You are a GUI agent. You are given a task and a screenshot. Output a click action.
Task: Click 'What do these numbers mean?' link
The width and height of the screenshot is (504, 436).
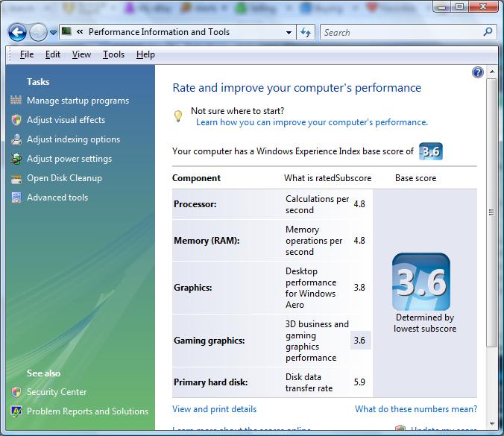tap(416, 409)
